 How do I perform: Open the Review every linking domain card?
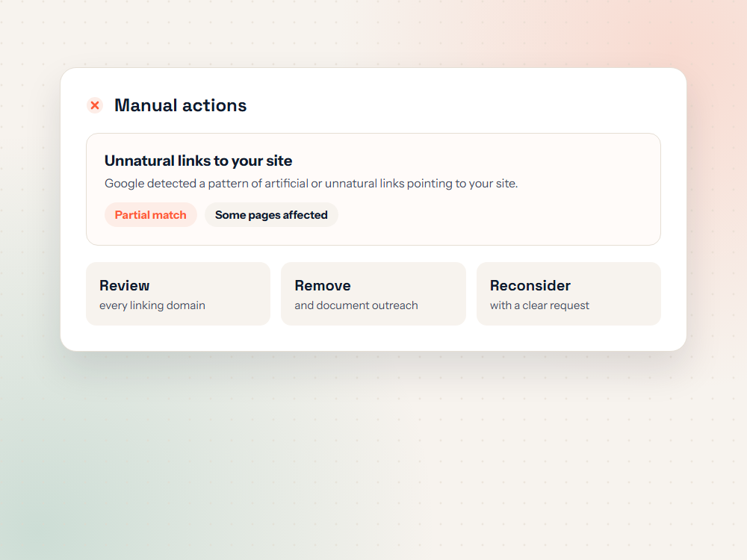[179, 293]
